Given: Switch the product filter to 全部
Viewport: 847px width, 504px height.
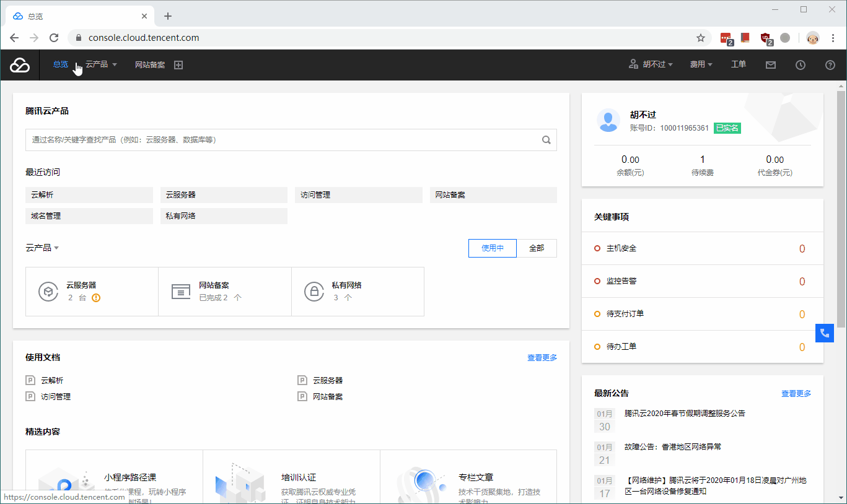Looking at the screenshot, I should (x=537, y=248).
